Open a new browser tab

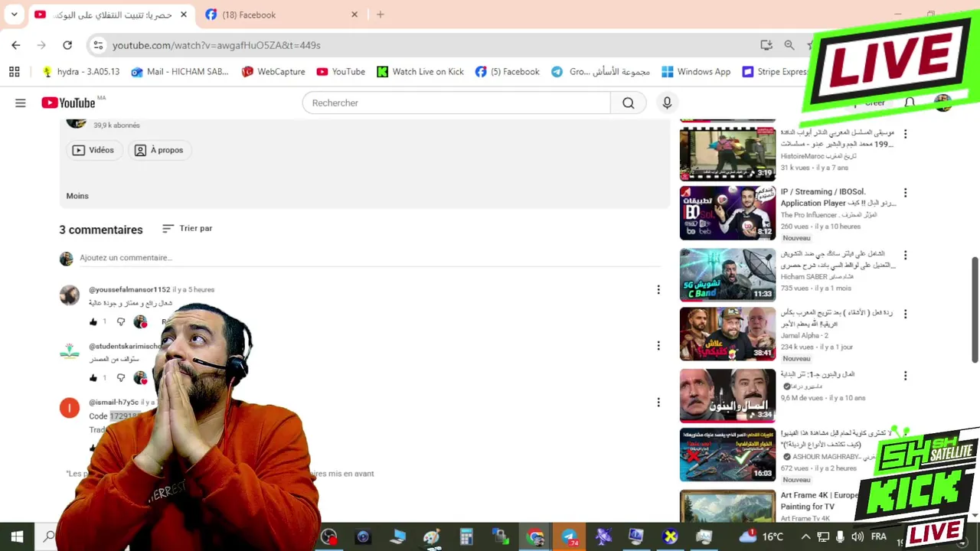tap(381, 15)
